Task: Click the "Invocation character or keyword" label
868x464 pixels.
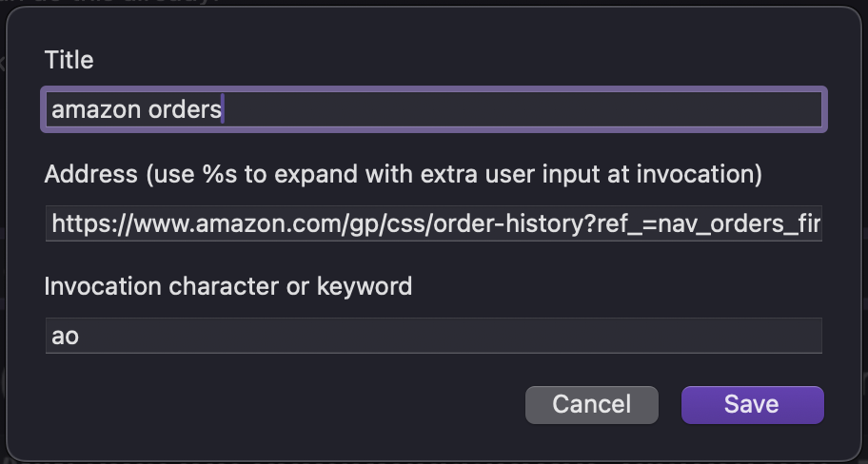Action: click(228, 286)
